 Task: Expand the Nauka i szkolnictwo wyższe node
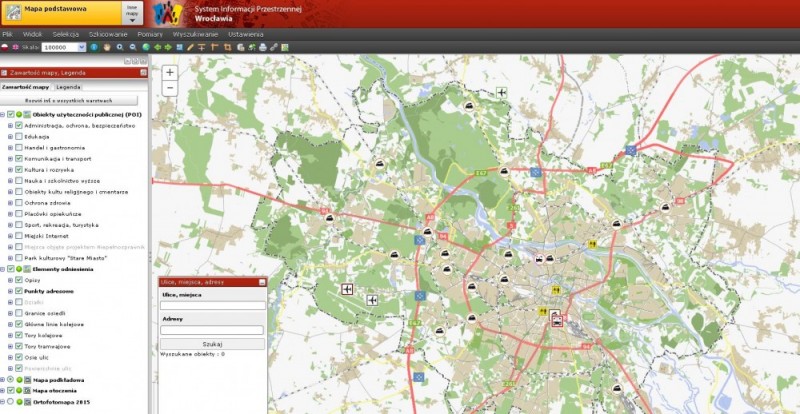point(10,181)
